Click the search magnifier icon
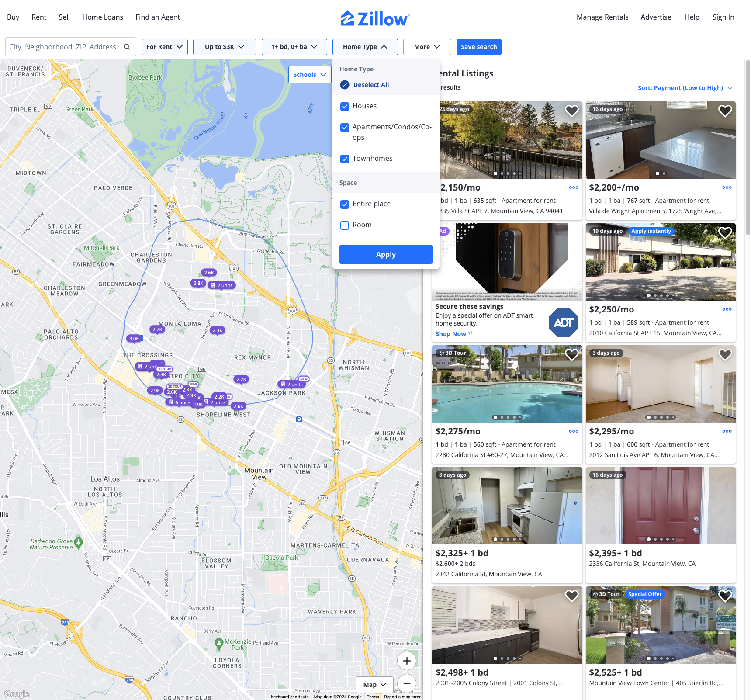 click(127, 47)
